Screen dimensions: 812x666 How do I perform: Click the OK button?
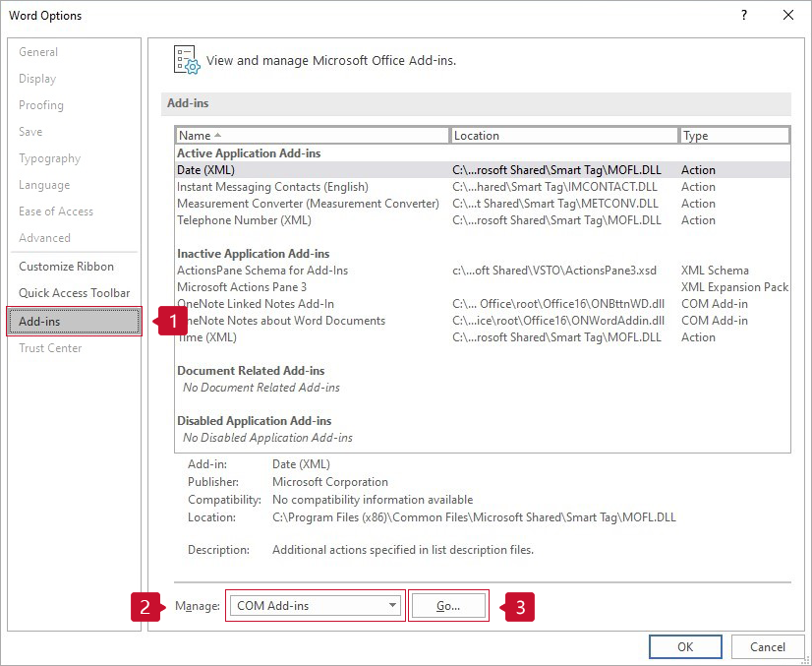click(x=685, y=646)
